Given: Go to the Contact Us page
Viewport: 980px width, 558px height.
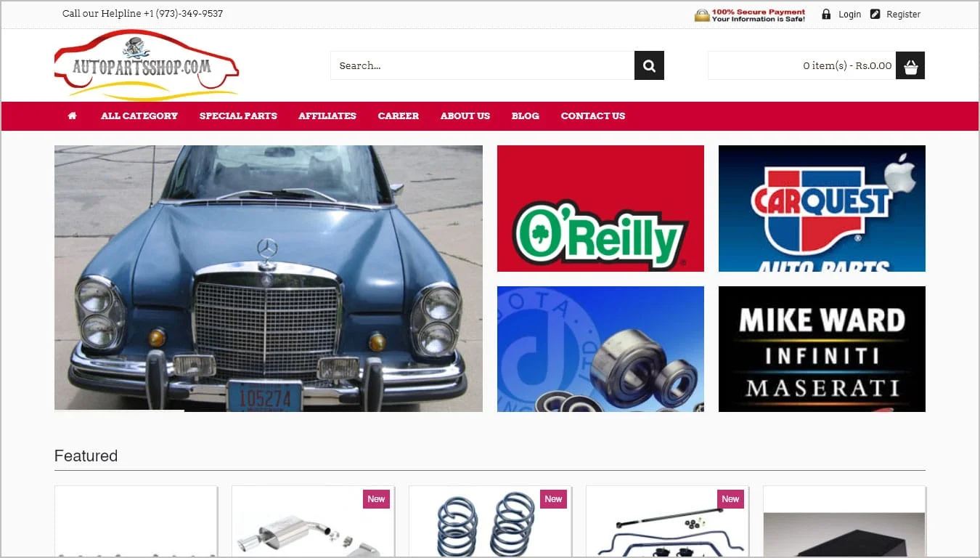Looking at the screenshot, I should coord(593,116).
